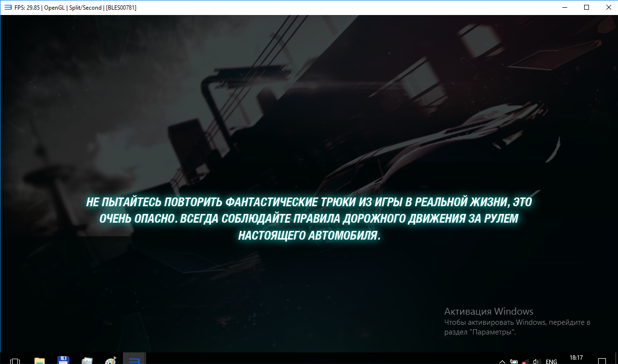618x364 pixels.
Task: Expand the hidden tray icons chevron
Action: 502,361
